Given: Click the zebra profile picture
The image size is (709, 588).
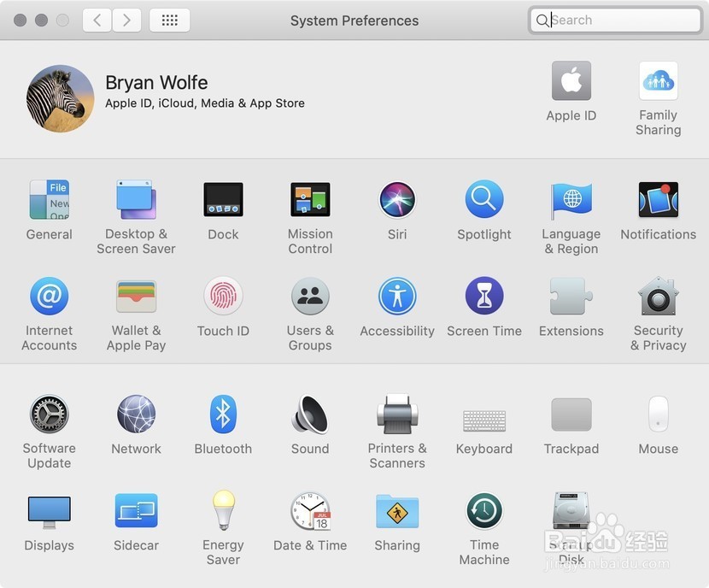Looking at the screenshot, I should click(60, 98).
